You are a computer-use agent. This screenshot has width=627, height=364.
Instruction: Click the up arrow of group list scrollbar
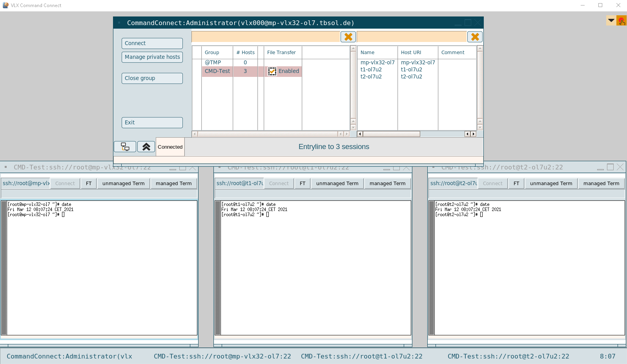[x=353, y=49]
